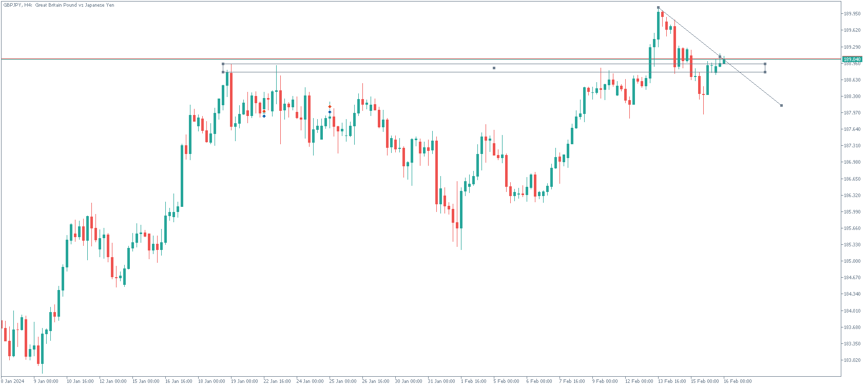Click the 24 Jan 00:00 time label

[310, 381]
